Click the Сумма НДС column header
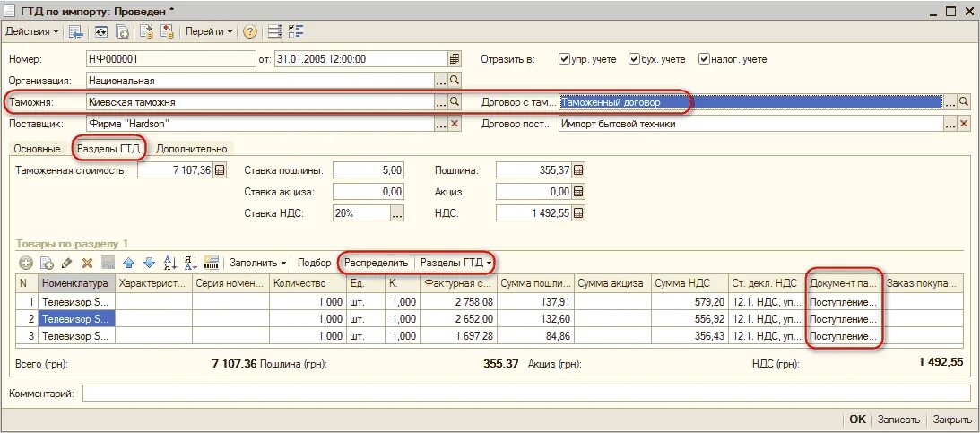This screenshot has width=980, height=433. (x=689, y=283)
